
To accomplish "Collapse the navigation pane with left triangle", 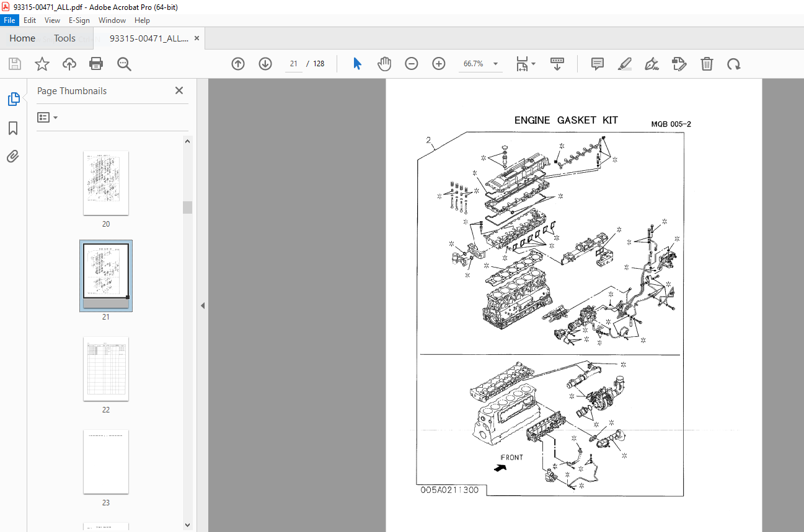I will [x=202, y=305].
